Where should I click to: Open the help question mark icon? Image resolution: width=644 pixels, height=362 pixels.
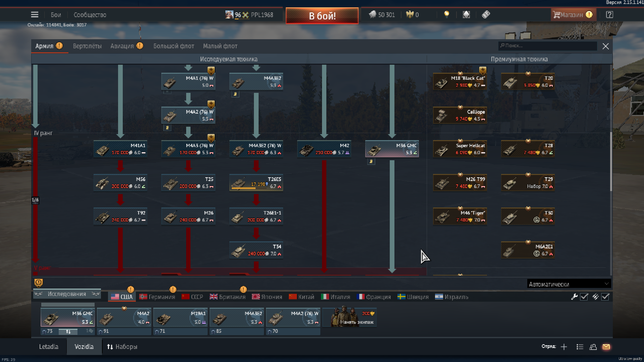[609, 15]
